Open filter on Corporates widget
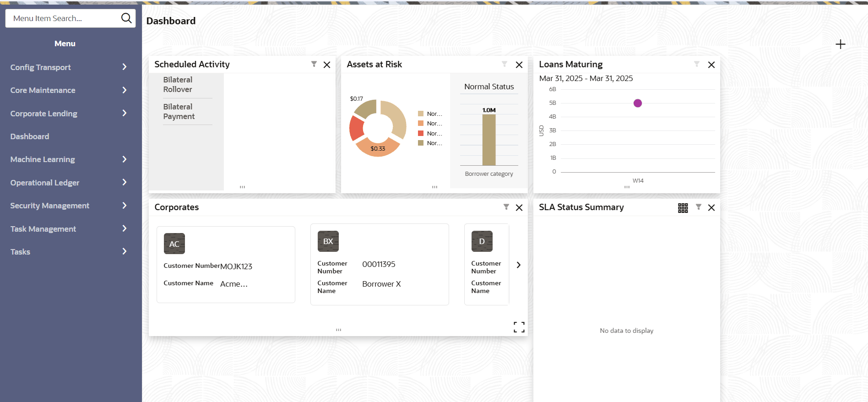The height and width of the screenshot is (402, 868). coord(506,207)
